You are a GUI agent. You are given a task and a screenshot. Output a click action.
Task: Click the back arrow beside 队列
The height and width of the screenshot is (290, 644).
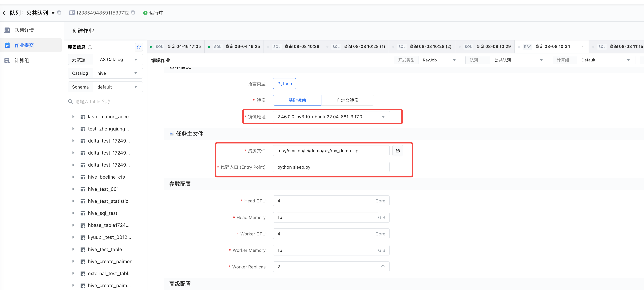tap(4, 13)
